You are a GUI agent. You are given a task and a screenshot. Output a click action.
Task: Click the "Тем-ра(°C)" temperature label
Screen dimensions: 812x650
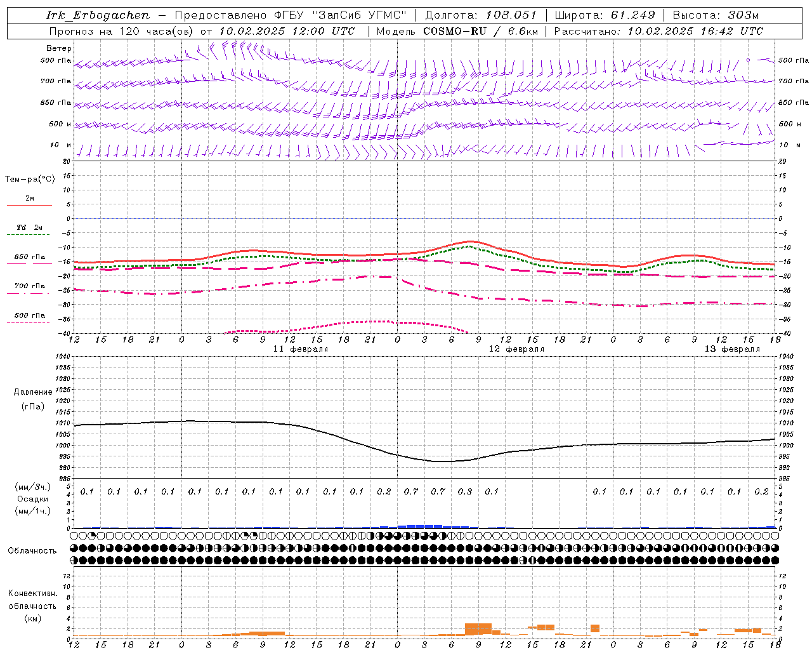30,180
